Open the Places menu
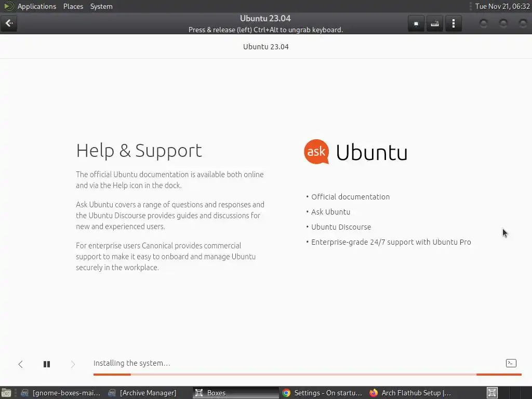 (x=73, y=6)
